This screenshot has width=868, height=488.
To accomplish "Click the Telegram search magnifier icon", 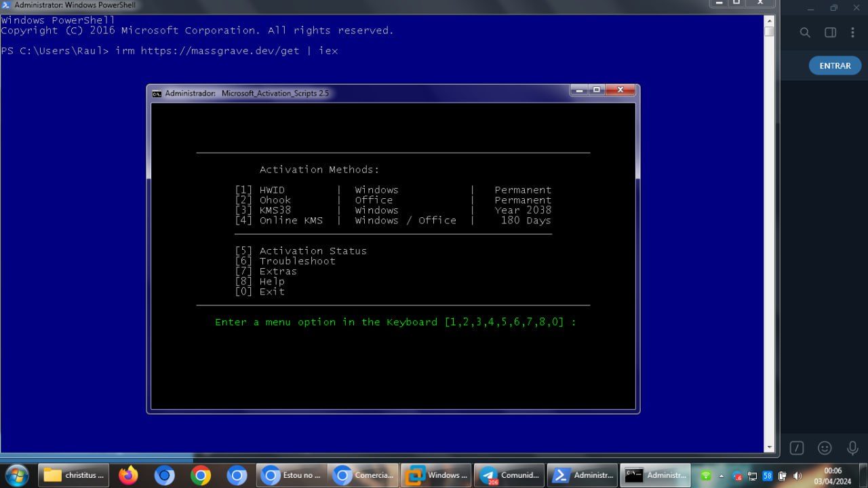I will coord(805,33).
